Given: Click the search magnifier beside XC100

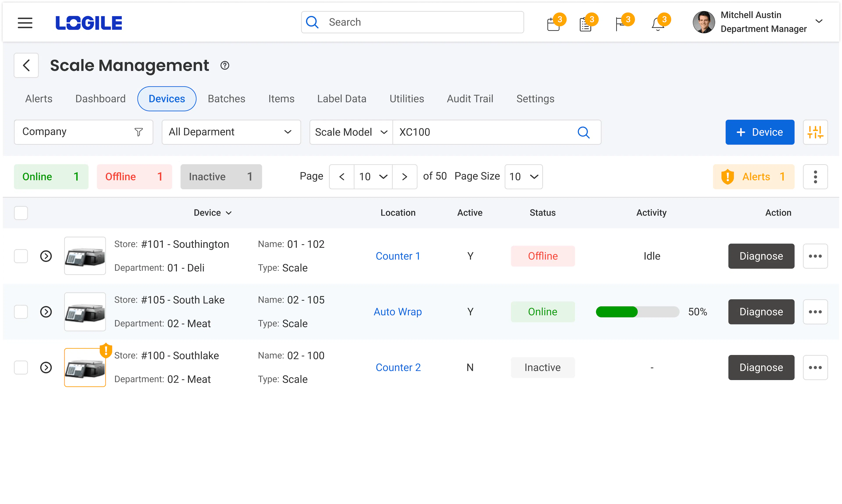Looking at the screenshot, I should pyautogui.click(x=584, y=132).
